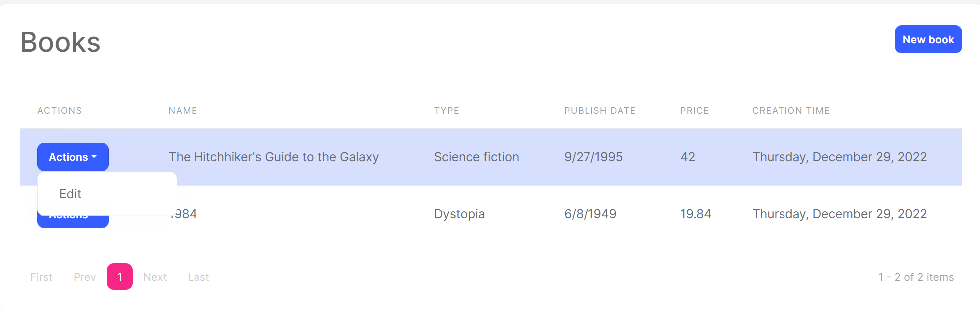Click the Next pagination link
The width and height of the screenshot is (980, 310).
pos(155,277)
